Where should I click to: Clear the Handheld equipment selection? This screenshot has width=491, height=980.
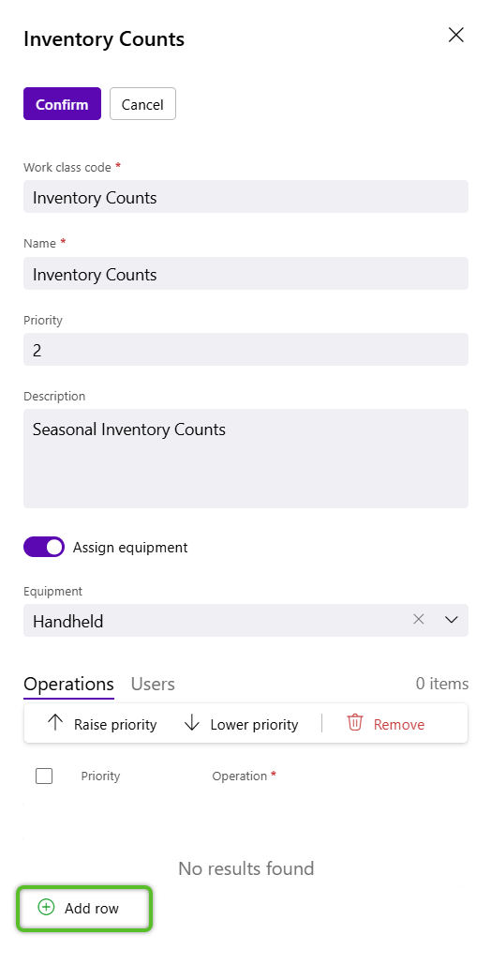click(419, 619)
